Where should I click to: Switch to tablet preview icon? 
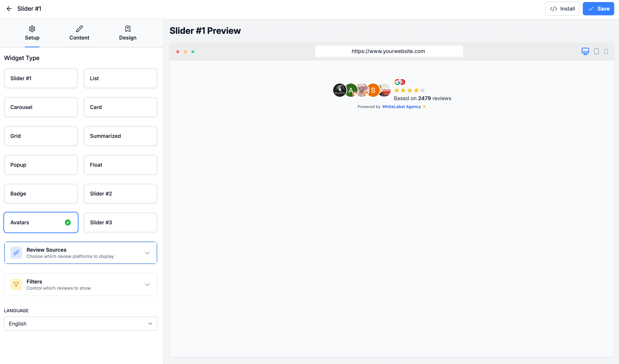tap(596, 51)
